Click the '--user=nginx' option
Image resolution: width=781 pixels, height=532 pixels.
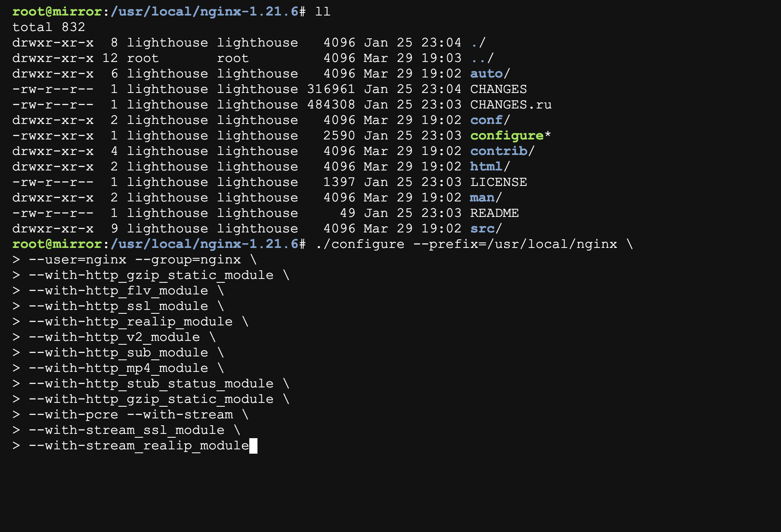77,260
